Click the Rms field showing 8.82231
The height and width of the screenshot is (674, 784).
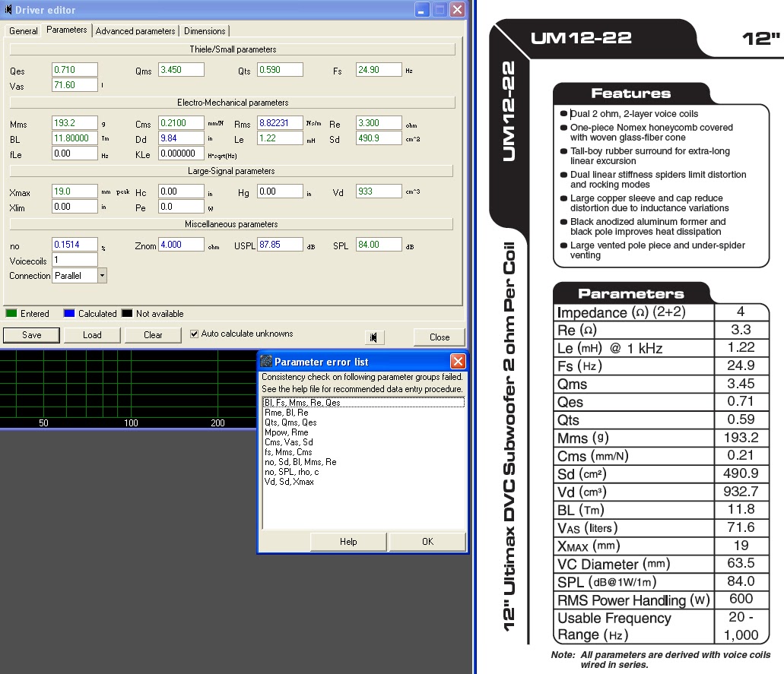point(280,123)
